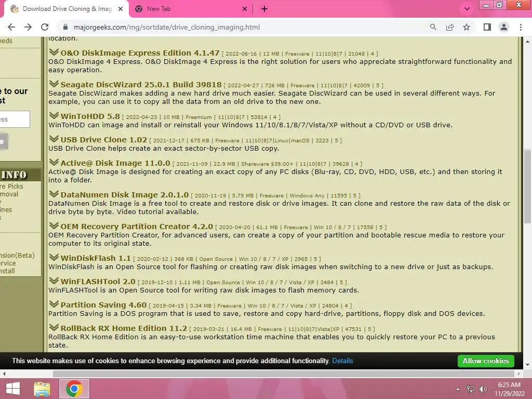This screenshot has width=532, height=399.
Task: Click the scroll-up arrow of vertical scrollbar
Action: tap(527, 42)
